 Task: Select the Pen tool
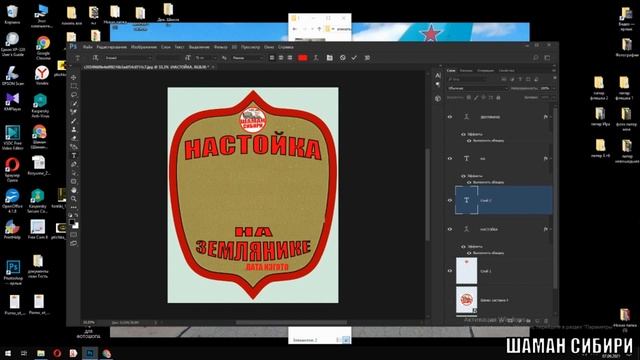click(74, 164)
